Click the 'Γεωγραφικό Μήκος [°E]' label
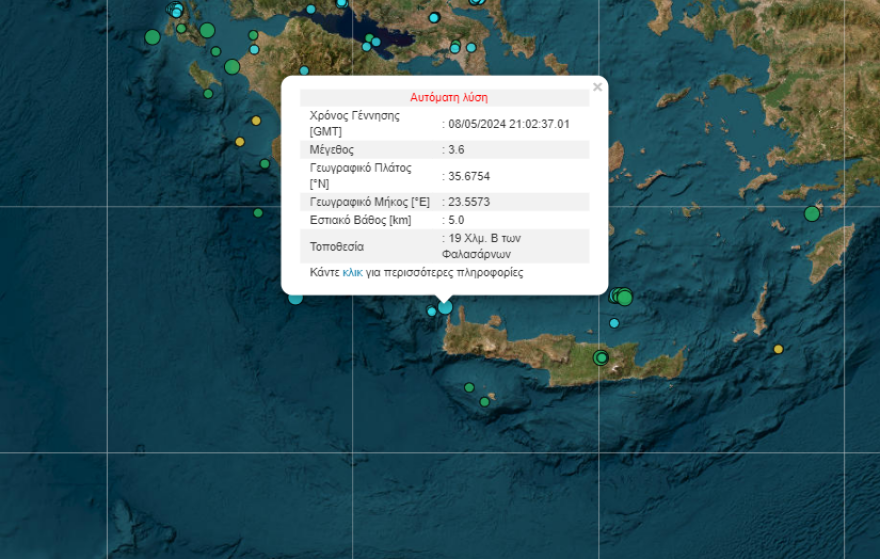 [370, 202]
